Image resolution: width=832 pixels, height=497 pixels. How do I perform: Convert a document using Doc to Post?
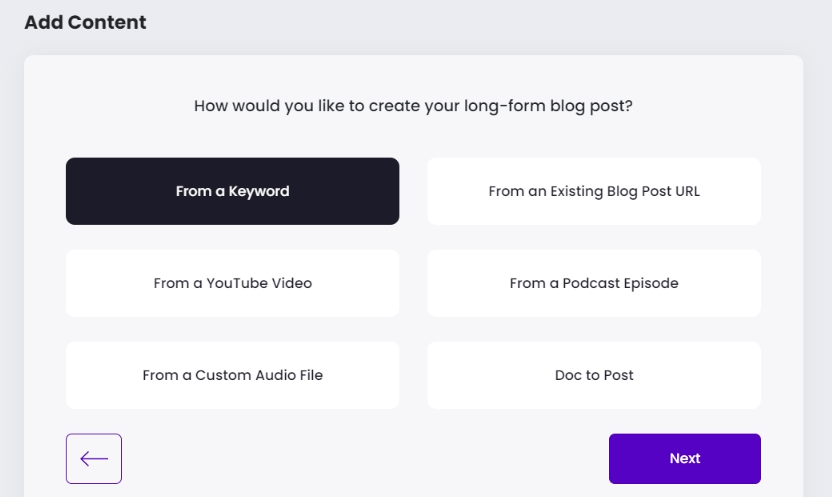point(594,375)
